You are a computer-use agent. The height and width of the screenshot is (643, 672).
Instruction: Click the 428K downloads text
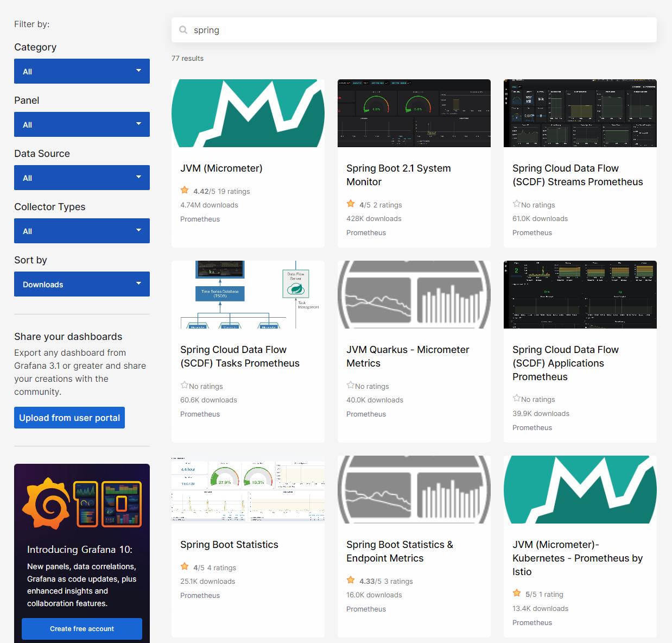click(x=374, y=219)
